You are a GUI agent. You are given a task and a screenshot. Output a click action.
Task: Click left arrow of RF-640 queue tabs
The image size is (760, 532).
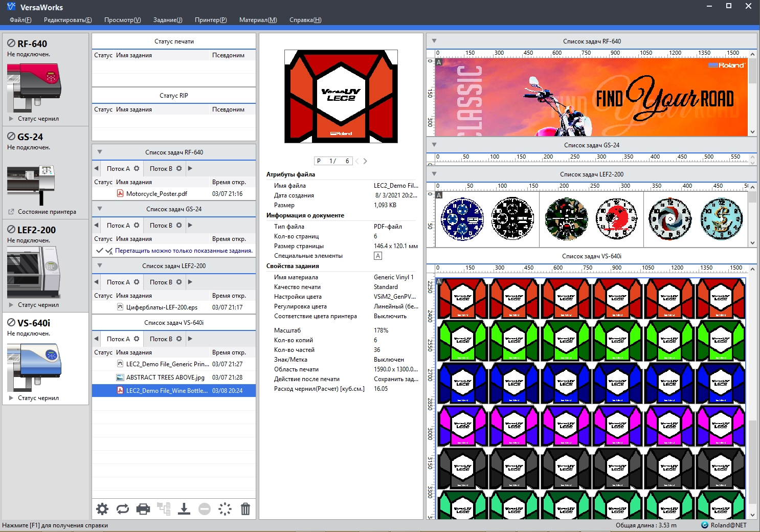pos(96,168)
